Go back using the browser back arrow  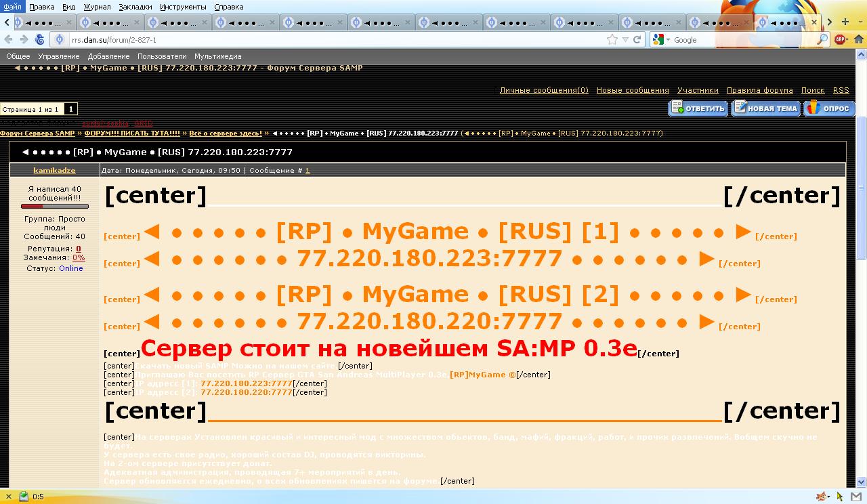(x=8, y=40)
